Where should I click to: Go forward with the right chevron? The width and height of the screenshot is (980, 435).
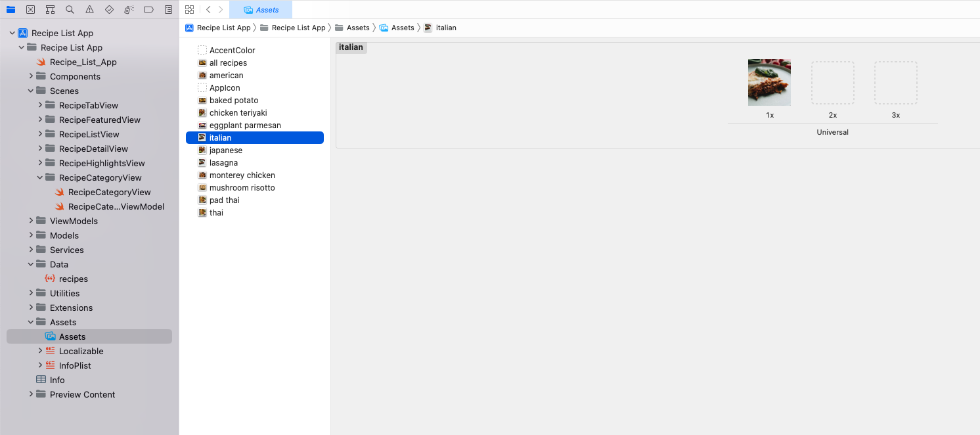pos(221,9)
